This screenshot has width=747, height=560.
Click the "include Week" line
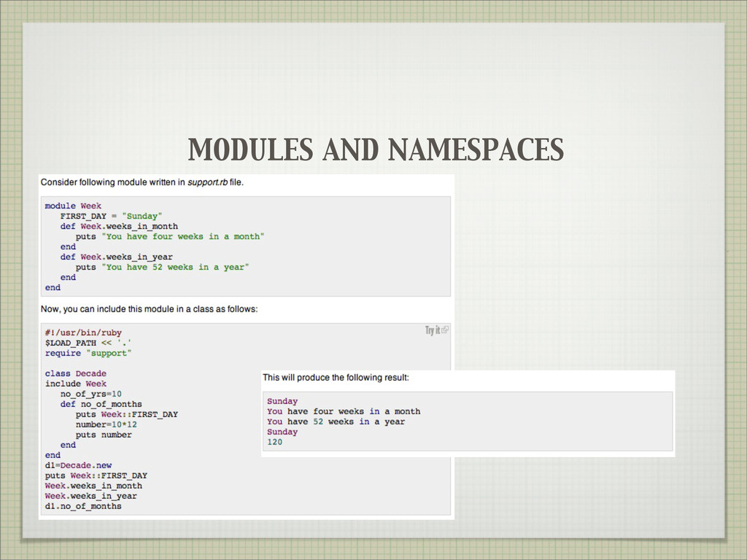75,384
